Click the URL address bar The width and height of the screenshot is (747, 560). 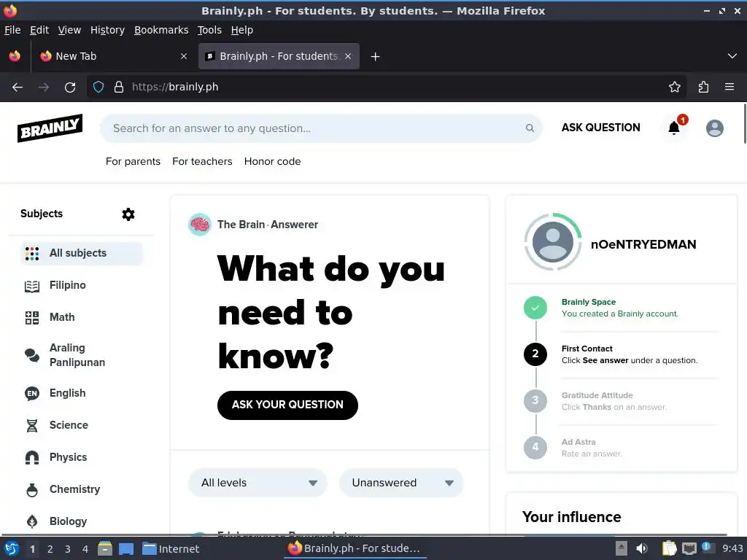tap(386, 87)
